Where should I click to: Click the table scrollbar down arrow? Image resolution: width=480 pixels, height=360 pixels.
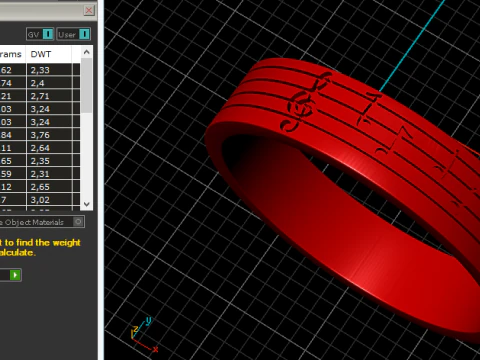coord(87,204)
